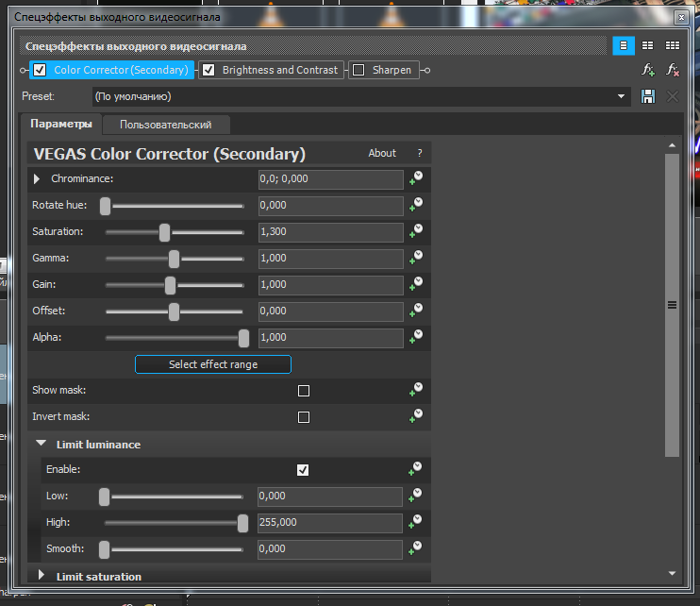The width and height of the screenshot is (700, 606).
Task: Click the Invert mask animate icon
Action: tap(416, 416)
